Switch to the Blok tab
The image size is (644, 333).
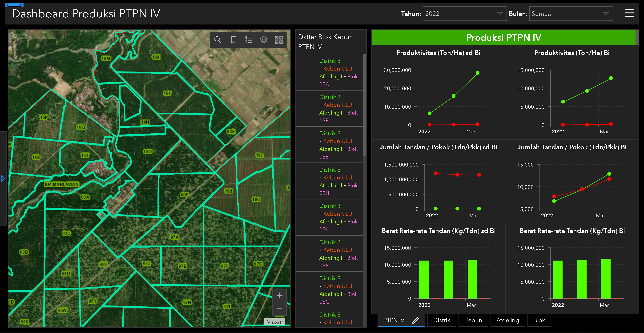point(539,320)
